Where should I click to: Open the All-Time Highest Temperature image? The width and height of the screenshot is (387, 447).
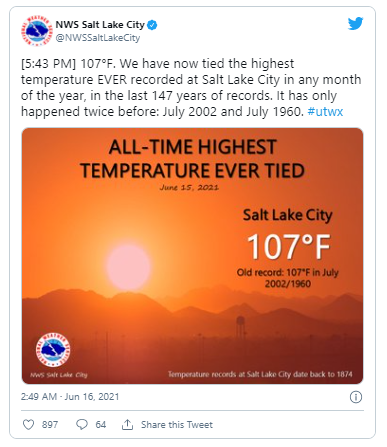click(x=192, y=256)
